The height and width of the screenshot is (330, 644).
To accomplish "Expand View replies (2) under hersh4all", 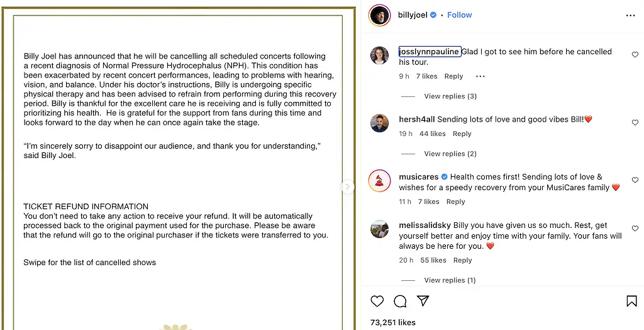I will coord(450,154).
